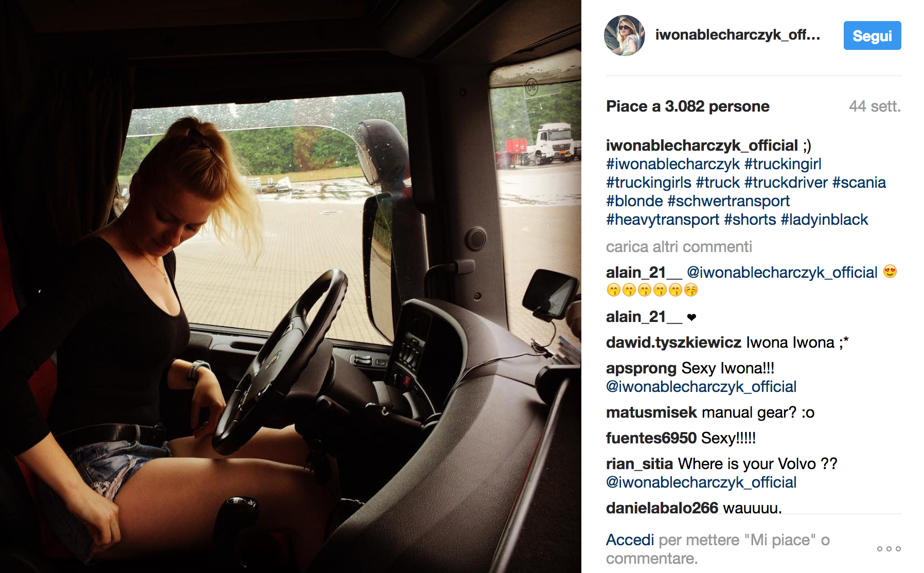This screenshot has width=924, height=573.
Task: Open danielabalo266 commenter profile
Action: click(662, 508)
